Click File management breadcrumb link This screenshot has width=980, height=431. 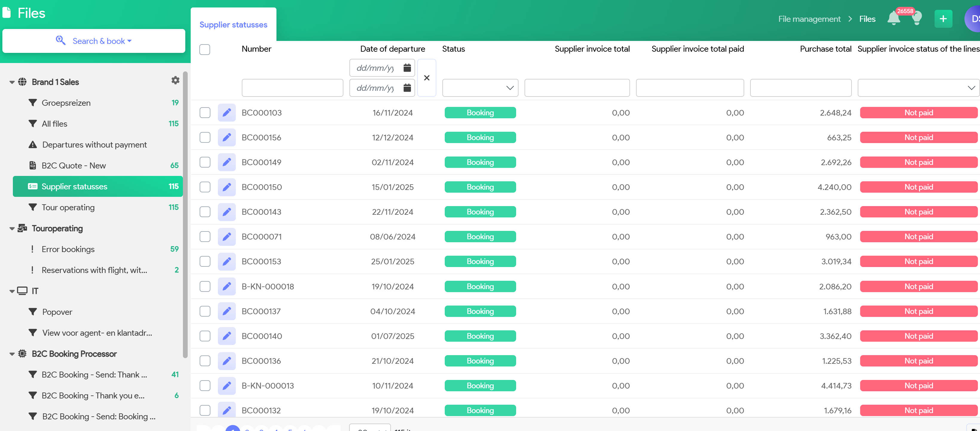[x=809, y=19]
